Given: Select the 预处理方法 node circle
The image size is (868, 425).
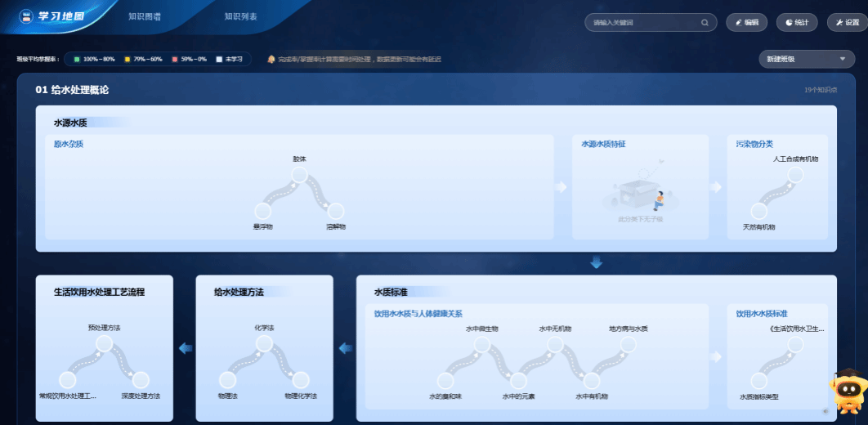Looking at the screenshot, I should coord(104,344).
